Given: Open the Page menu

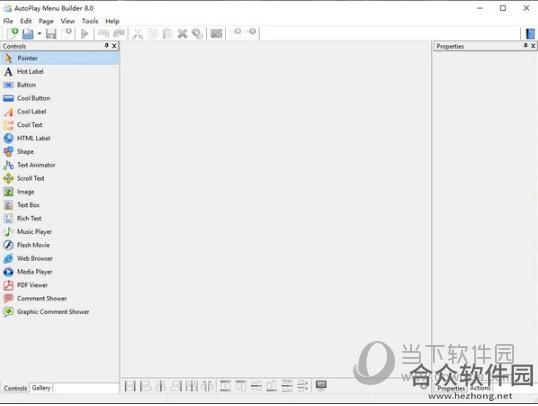Looking at the screenshot, I should pos(46,21).
